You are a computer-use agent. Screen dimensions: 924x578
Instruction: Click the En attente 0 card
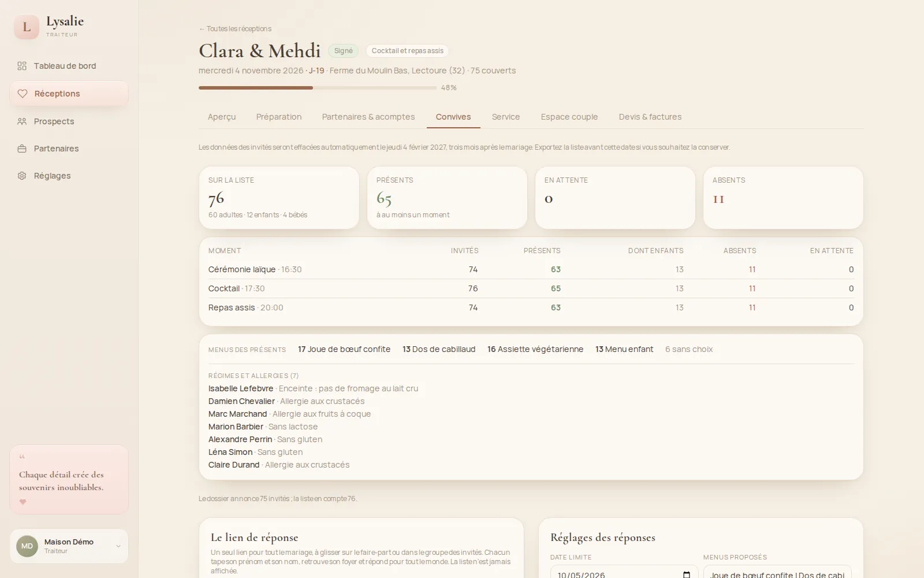coord(615,198)
